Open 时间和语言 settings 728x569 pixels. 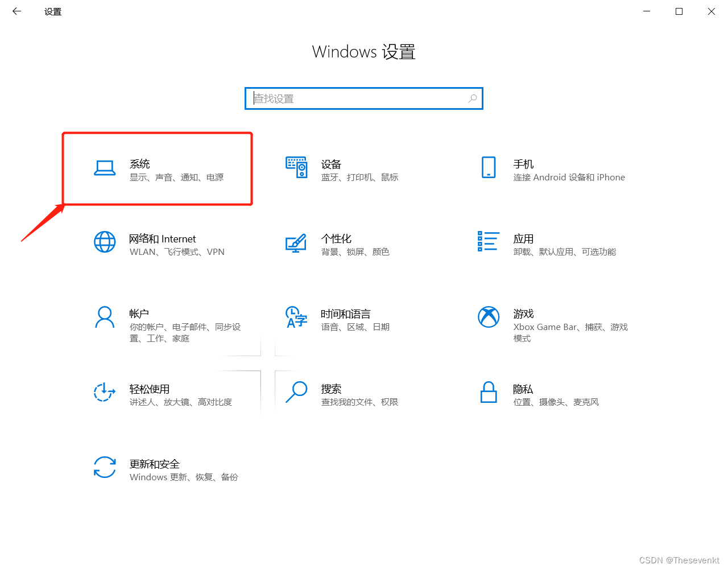[345, 314]
